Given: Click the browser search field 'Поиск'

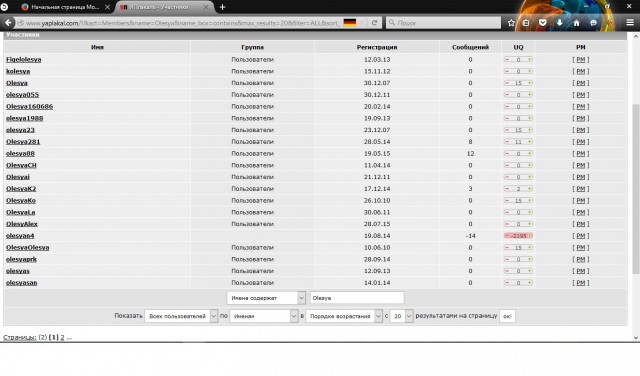Looking at the screenshot, I should point(443,23).
